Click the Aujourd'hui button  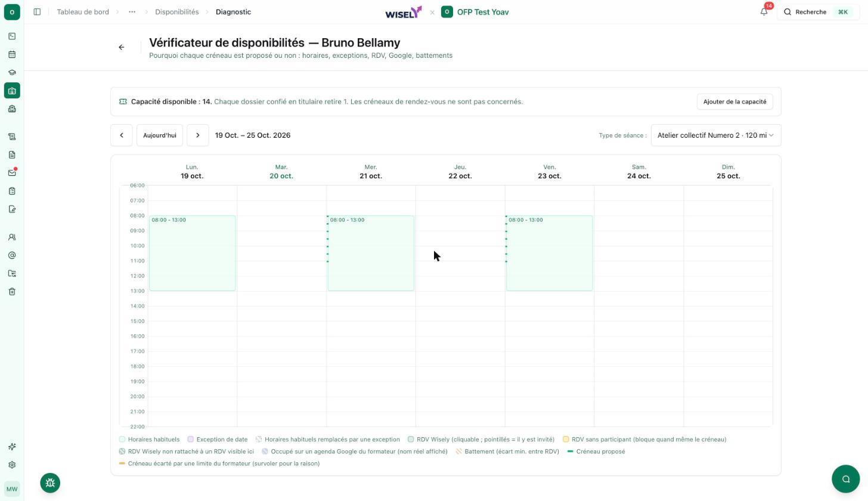pos(160,135)
